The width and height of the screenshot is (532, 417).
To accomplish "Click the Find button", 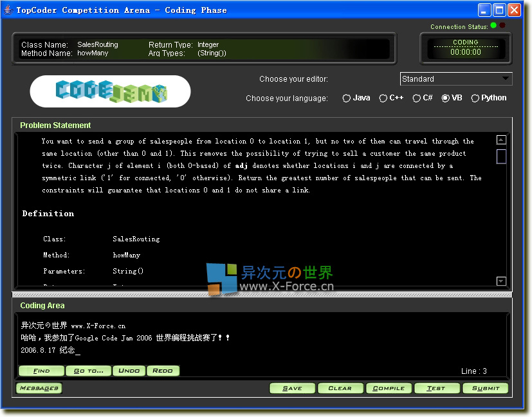I will pos(41,371).
